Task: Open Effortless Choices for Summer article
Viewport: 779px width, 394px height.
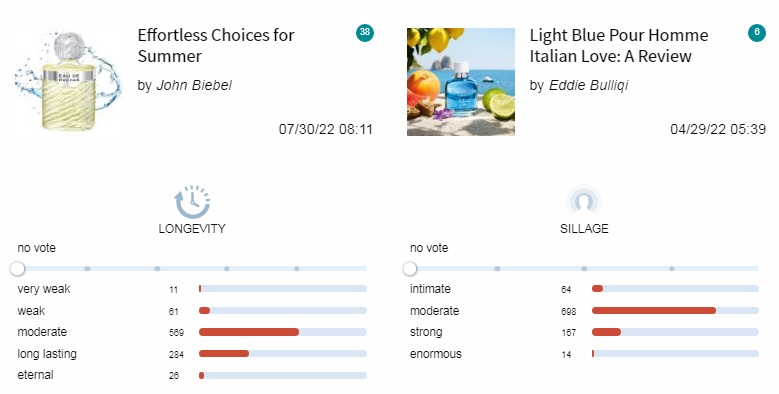Action: (216, 45)
